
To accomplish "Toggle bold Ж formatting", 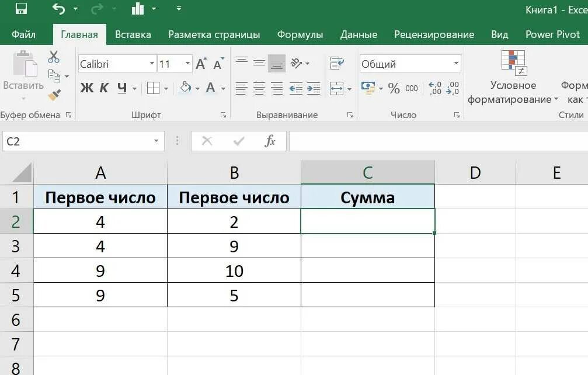I will (86, 88).
